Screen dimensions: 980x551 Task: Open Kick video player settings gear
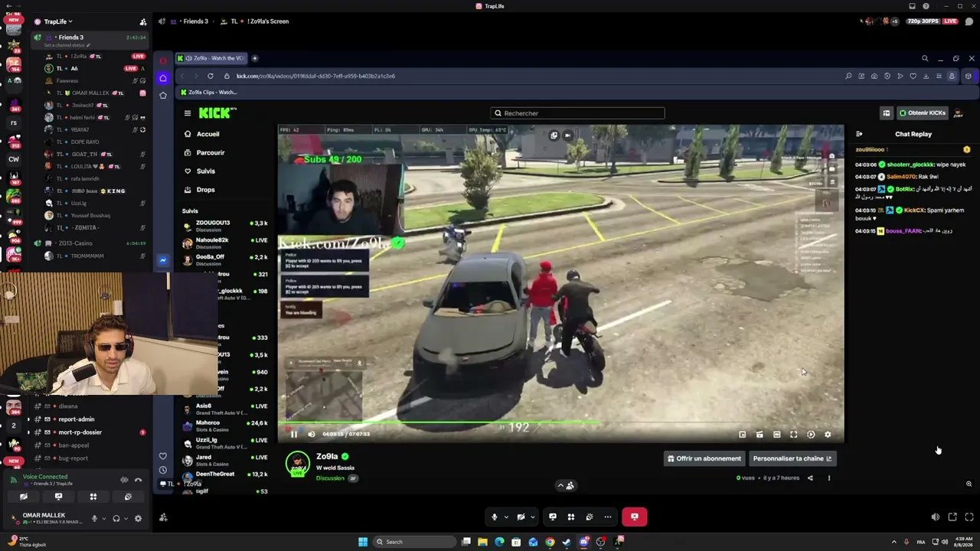(828, 435)
